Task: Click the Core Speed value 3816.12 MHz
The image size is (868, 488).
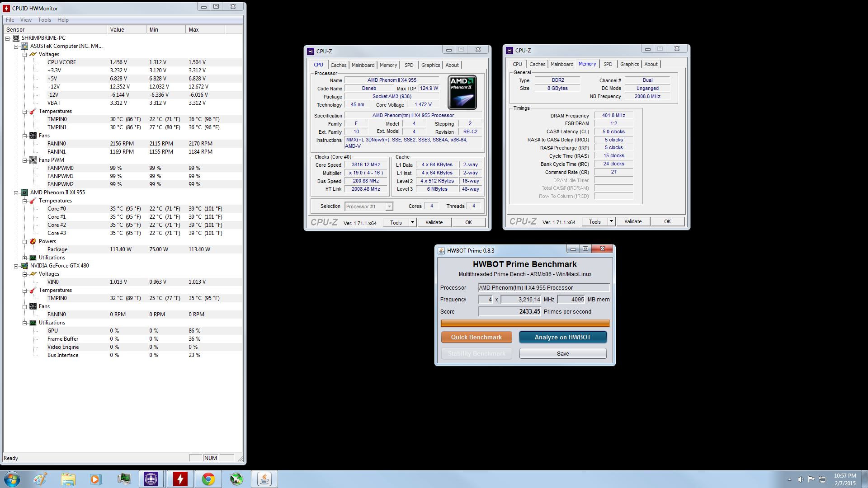Action: coord(366,165)
